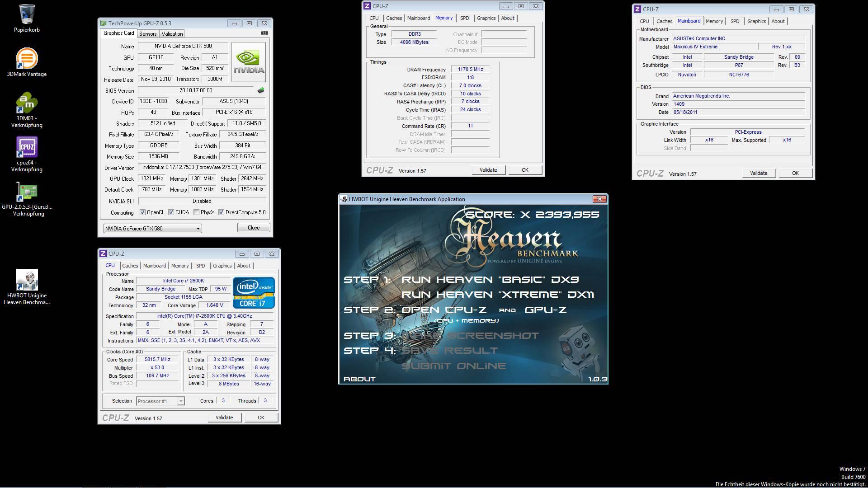
Task: Select the GPU-Z Graphics Card tab
Action: click(x=118, y=33)
